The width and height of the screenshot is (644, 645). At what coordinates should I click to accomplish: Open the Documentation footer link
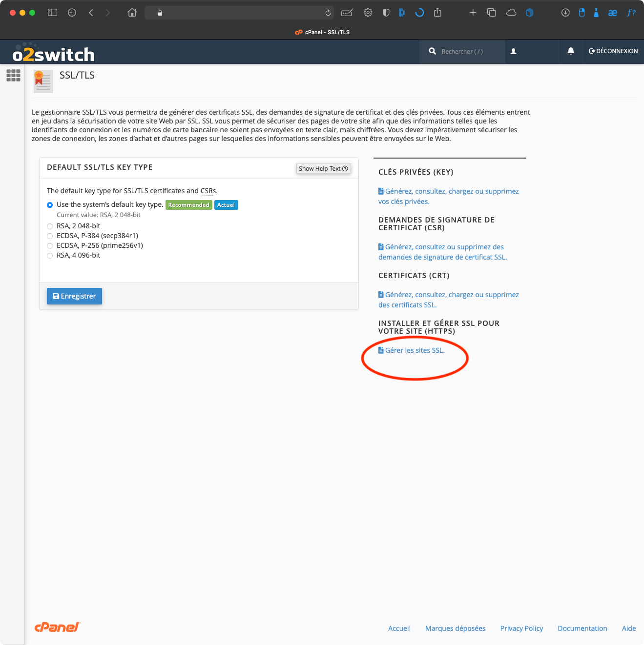582,628
